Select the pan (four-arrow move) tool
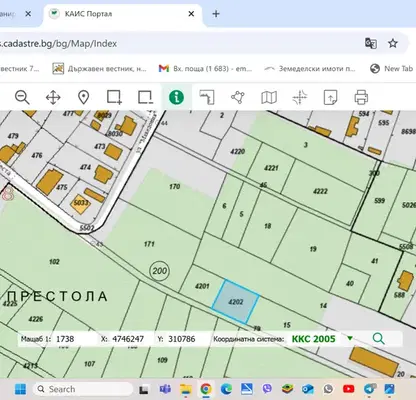416x400 pixels. tap(53, 98)
